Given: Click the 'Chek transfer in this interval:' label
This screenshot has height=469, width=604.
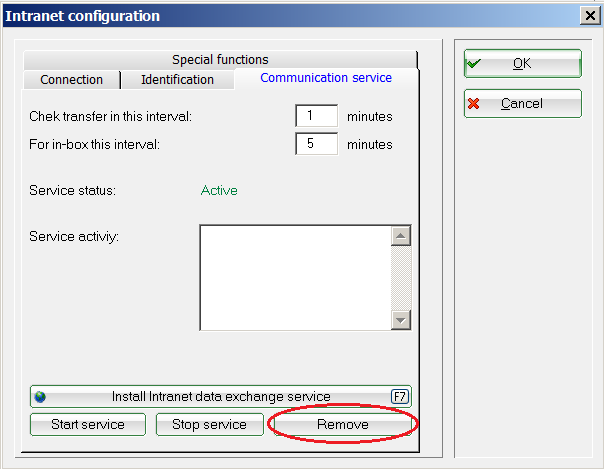Looking at the screenshot, I should (111, 116).
